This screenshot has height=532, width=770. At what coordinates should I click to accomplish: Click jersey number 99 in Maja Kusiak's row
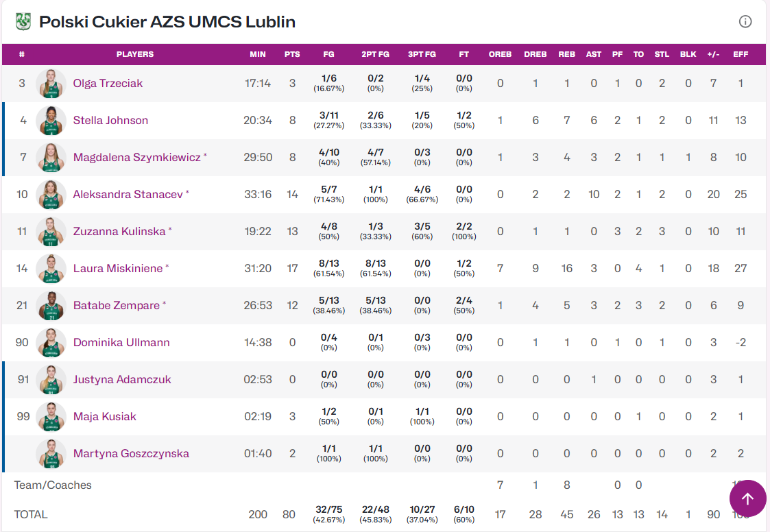coord(23,417)
